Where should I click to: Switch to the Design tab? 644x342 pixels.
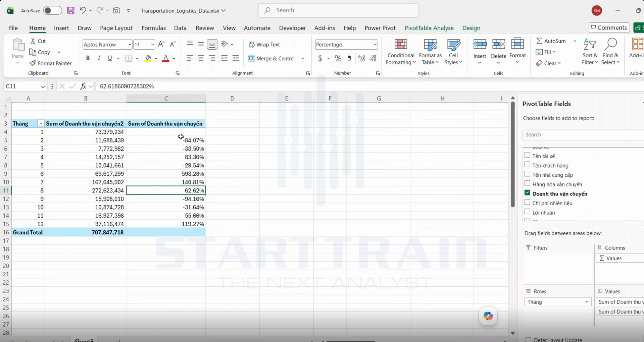click(471, 28)
